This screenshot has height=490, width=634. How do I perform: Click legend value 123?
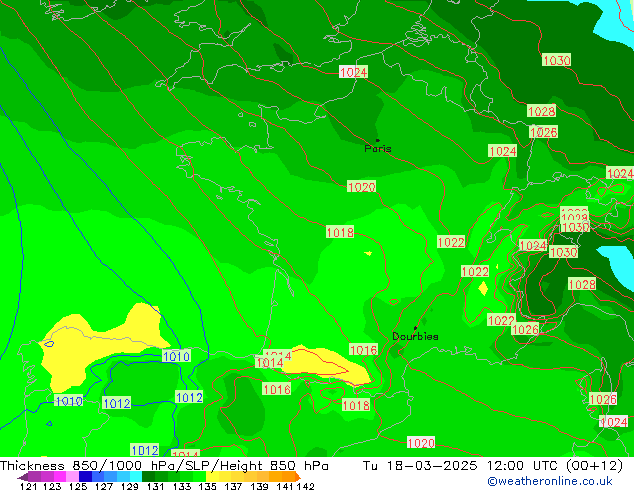[52, 486]
